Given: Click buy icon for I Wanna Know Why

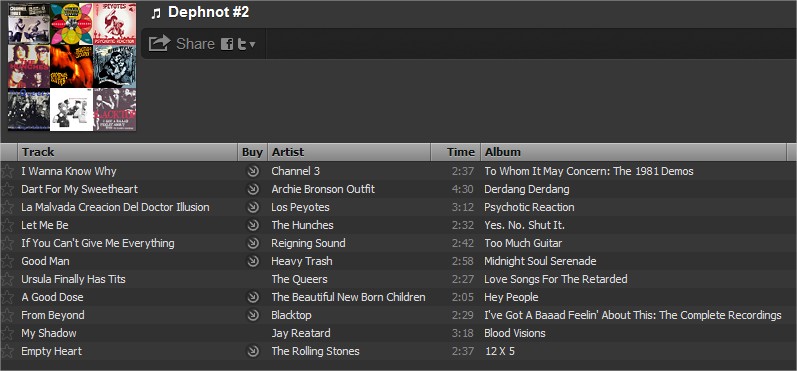Looking at the screenshot, I should [x=253, y=171].
